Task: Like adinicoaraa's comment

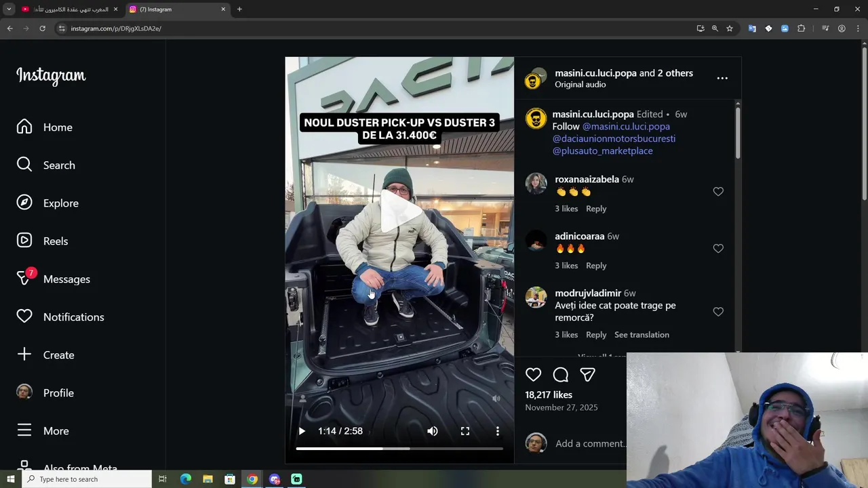Action: point(718,249)
